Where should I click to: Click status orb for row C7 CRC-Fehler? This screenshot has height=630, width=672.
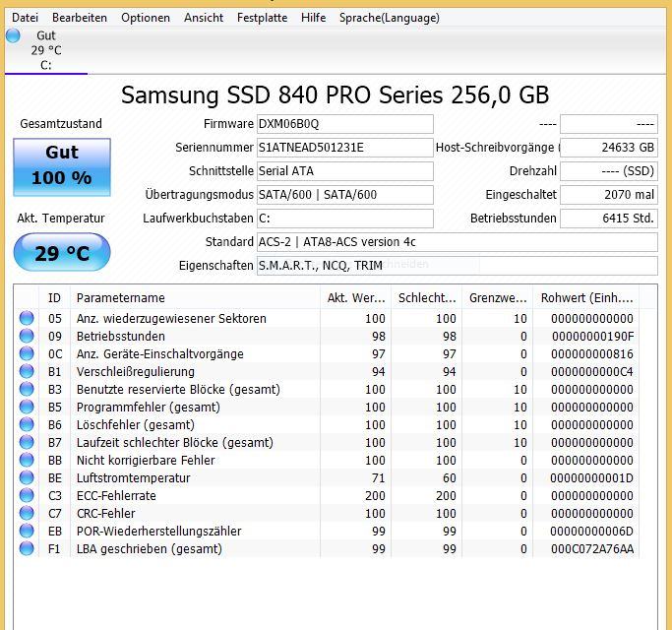pos(27,513)
